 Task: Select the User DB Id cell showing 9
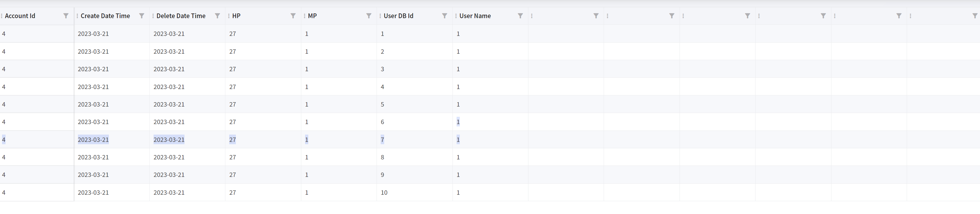coord(414,175)
